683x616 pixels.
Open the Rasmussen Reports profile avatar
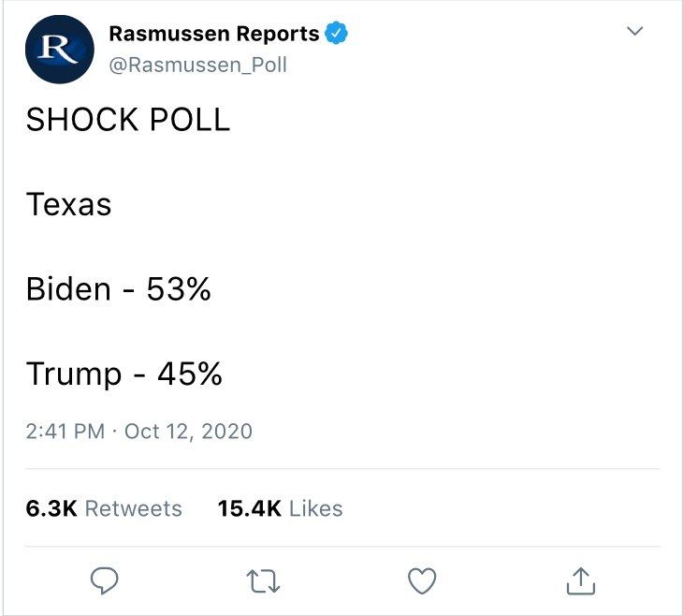pos(60,51)
